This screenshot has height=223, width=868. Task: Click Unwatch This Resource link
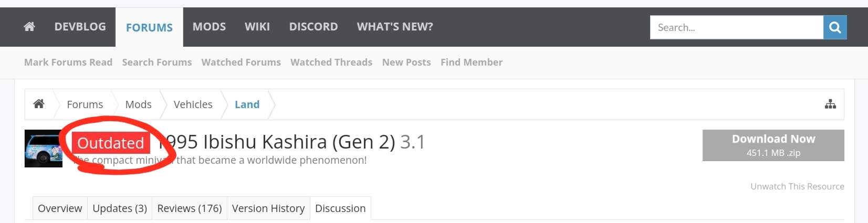click(797, 186)
